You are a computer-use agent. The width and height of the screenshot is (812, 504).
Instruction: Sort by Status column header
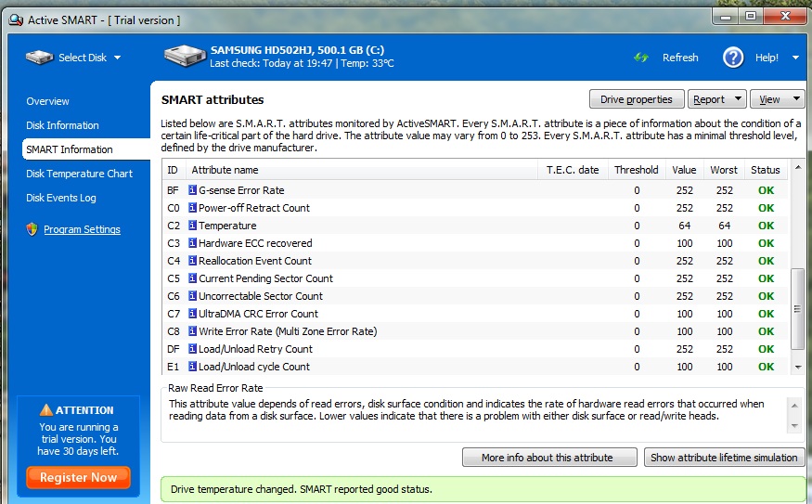(x=766, y=170)
